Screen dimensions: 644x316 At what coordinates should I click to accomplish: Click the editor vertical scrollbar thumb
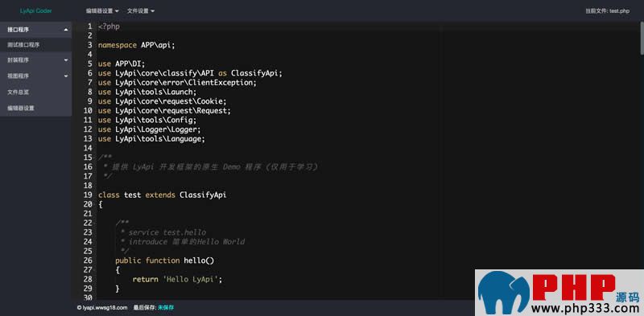click(642, 38)
